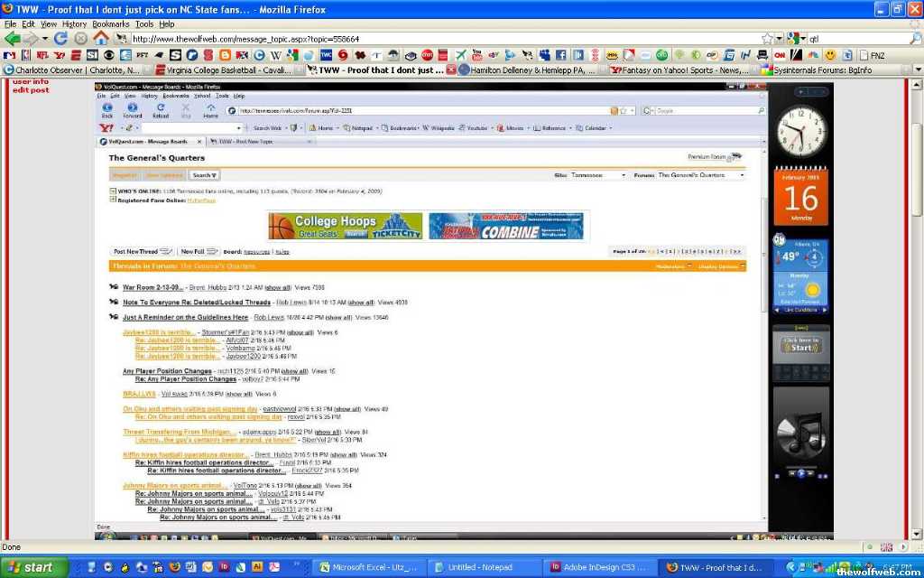Open the Forum dropdown showing The General's Quarters

point(701,175)
